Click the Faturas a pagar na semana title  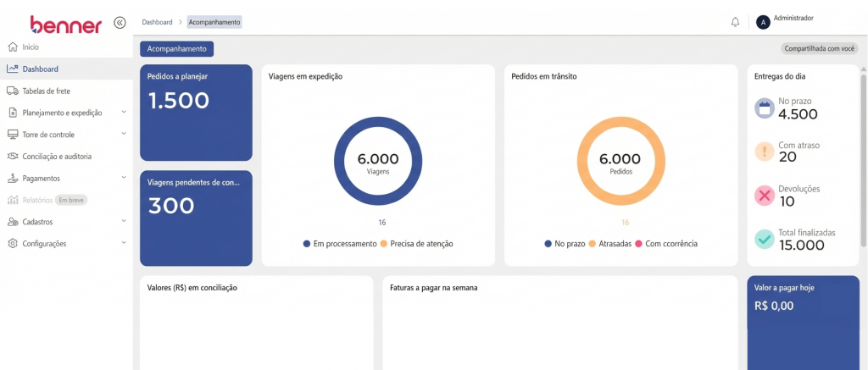pos(433,288)
